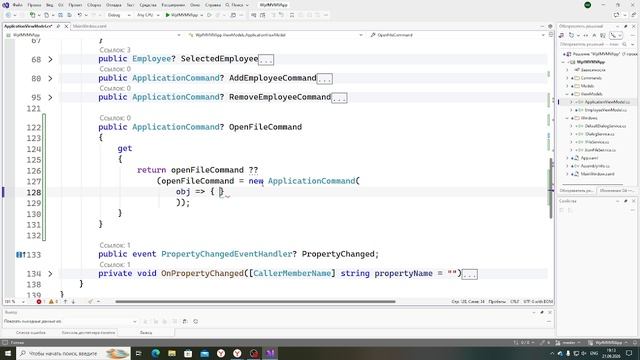
Task: Open File Explorer from the taskbar
Action: coord(172,353)
